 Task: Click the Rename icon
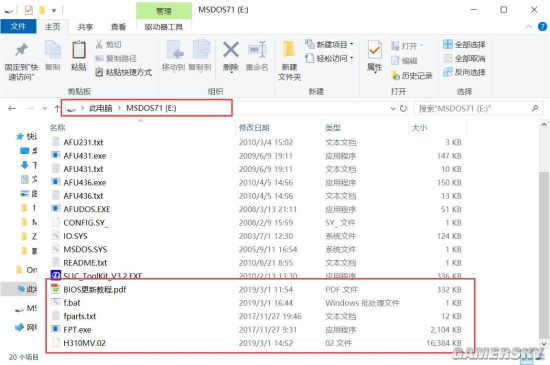[x=257, y=49]
